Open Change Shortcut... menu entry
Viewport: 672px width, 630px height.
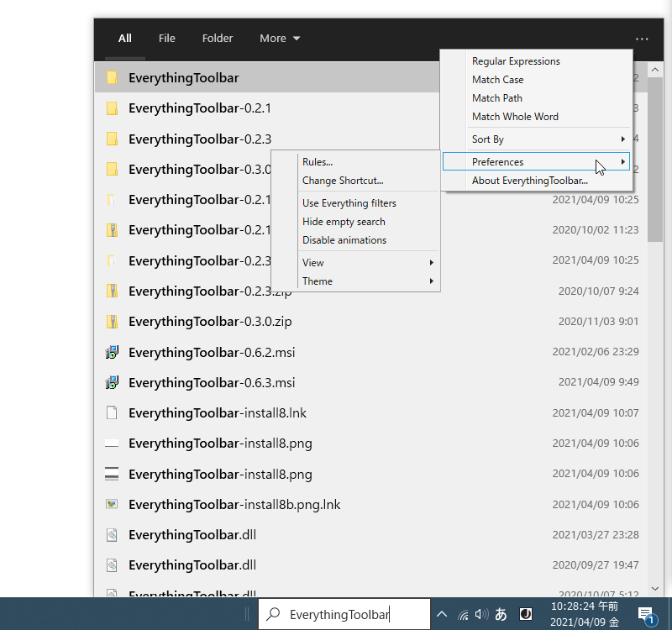click(355, 181)
